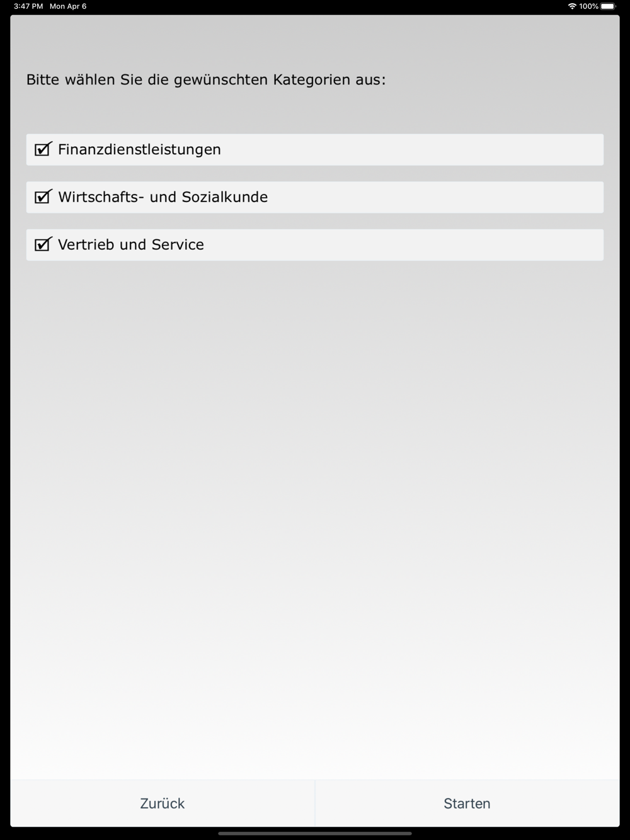Tap the Wi-Fi status icon

click(572, 6)
